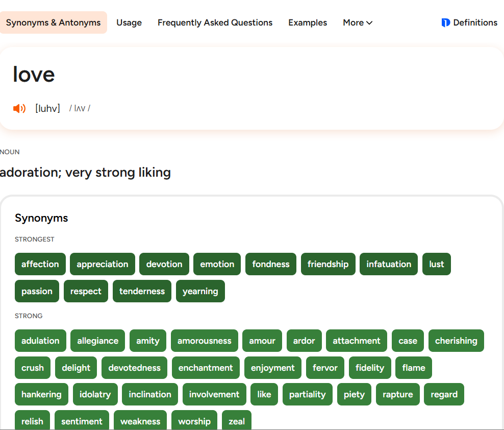Screen dimensions: 504x430
Task: Open the adulation synonym
Action: click(x=40, y=341)
